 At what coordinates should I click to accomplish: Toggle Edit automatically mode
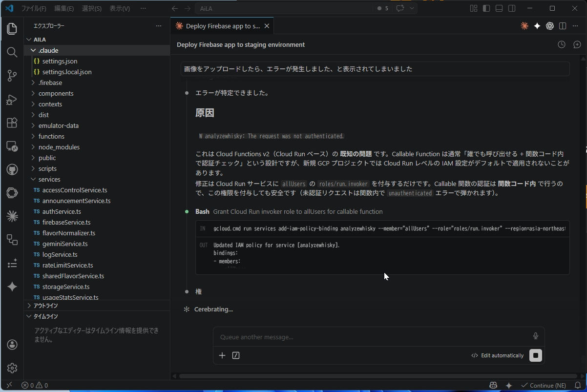[497, 355]
